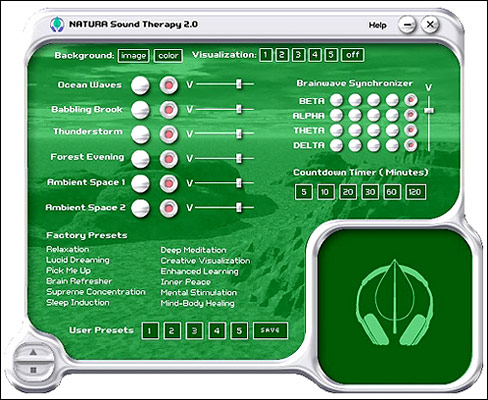Image resolution: width=488 pixels, height=400 pixels.
Task: Click Ocean Waves volume slider handle
Action: coord(239,84)
